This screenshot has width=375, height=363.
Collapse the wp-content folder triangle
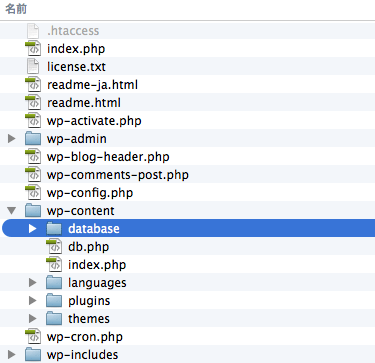tap(12, 211)
